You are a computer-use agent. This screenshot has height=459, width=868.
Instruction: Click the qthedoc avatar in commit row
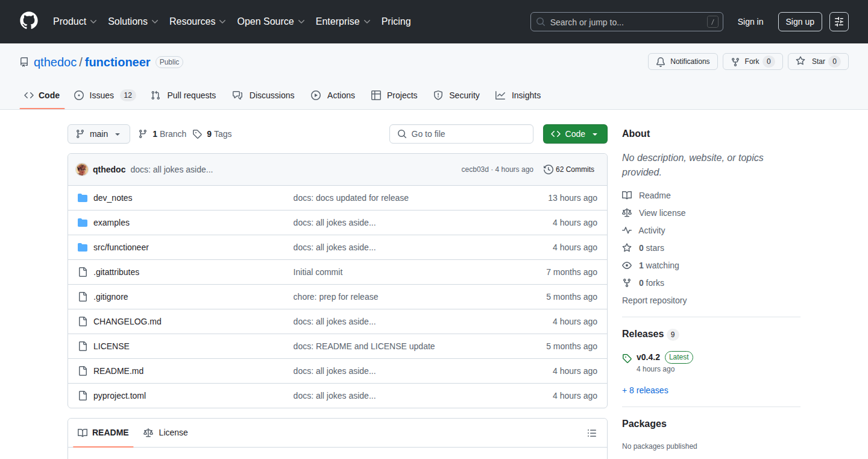pyautogui.click(x=82, y=169)
